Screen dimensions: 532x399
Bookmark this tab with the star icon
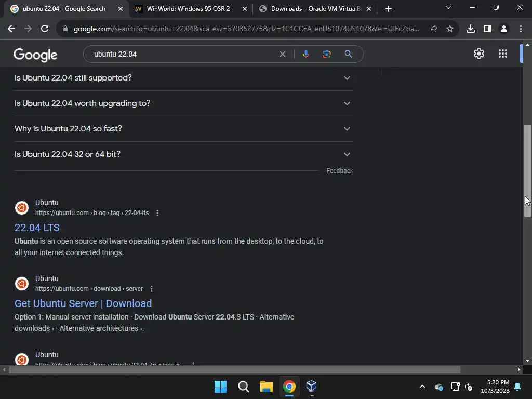click(450, 29)
